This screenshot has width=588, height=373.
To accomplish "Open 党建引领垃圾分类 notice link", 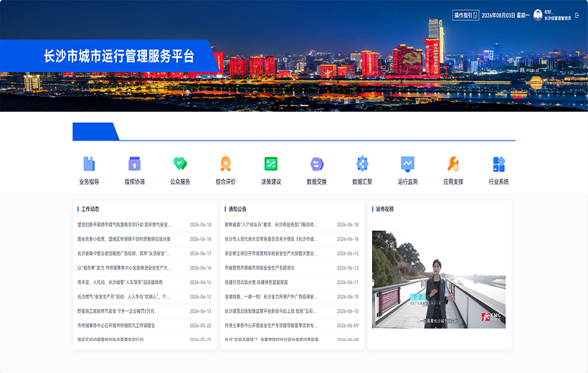I will (256, 282).
